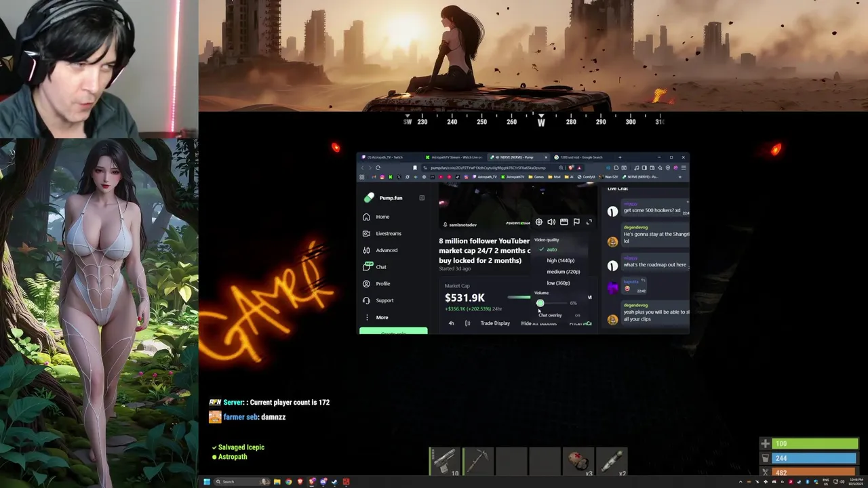Screen dimensions: 868x488
Task: Click the browser address bar URL
Action: point(488,168)
